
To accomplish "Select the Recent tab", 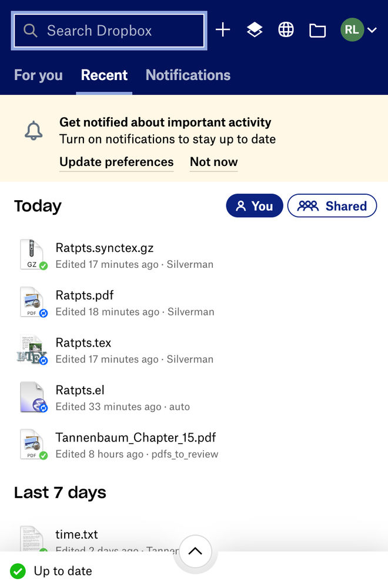I will point(104,75).
